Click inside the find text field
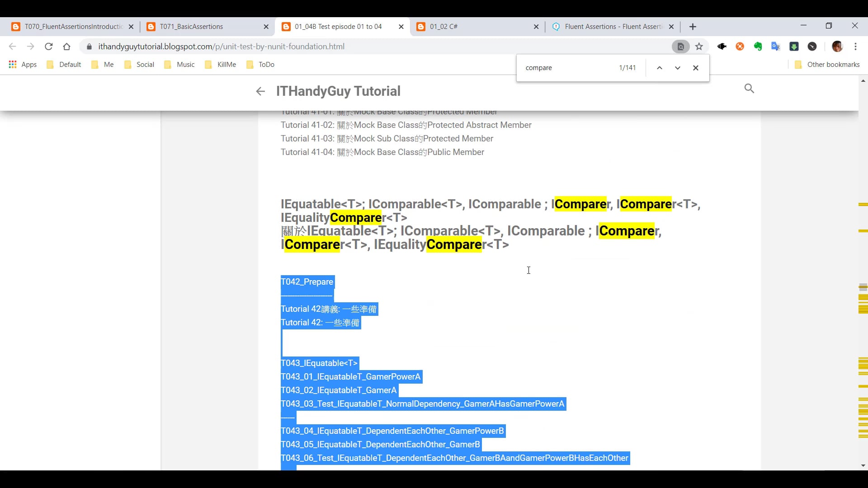Screen dimensions: 868x488 click(x=567, y=68)
